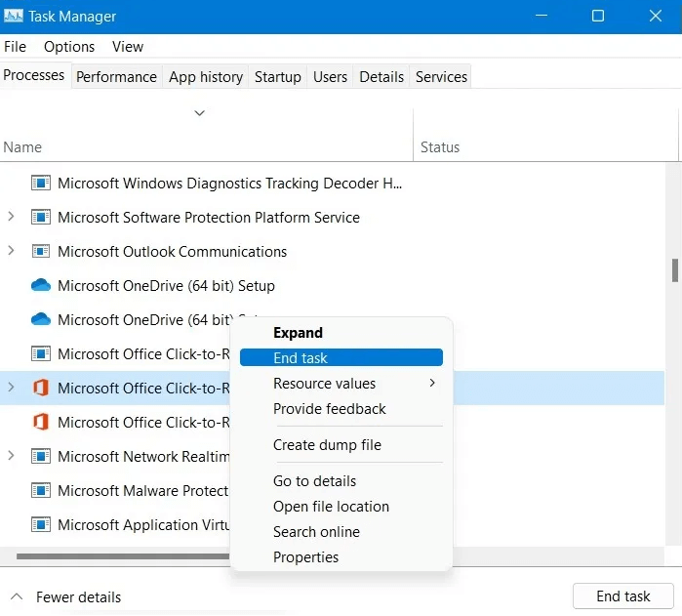Click the Microsoft Application Virtualization process icon
The image size is (682, 616).
pyautogui.click(x=41, y=525)
